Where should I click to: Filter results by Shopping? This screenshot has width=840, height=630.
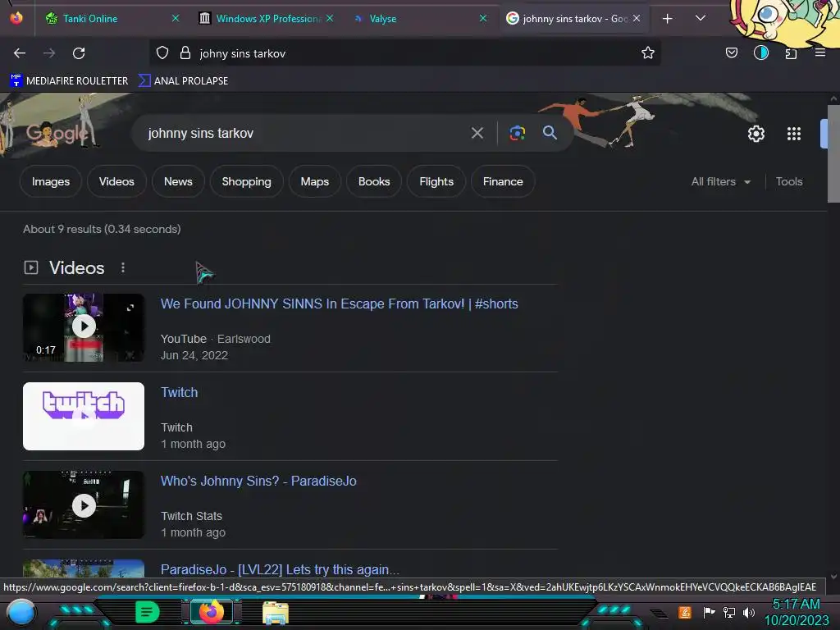pyautogui.click(x=246, y=181)
